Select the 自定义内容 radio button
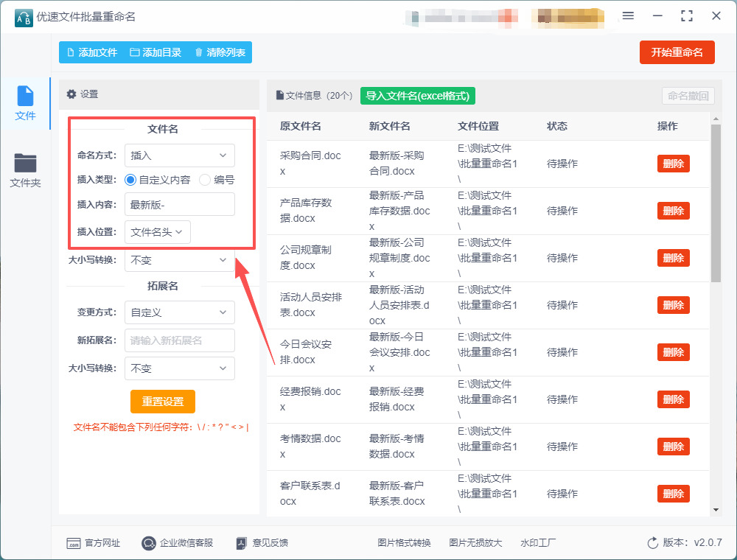 click(x=131, y=179)
